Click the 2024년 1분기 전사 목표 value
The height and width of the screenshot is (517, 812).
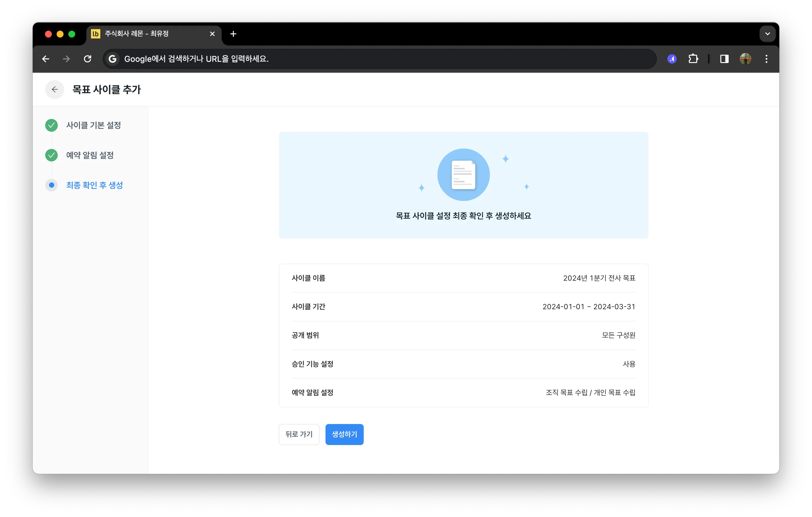tap(599, 278)
